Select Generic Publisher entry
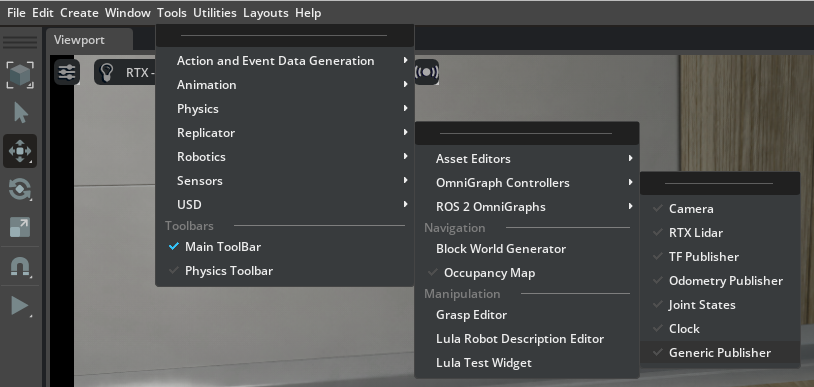 tap(720, 352)
